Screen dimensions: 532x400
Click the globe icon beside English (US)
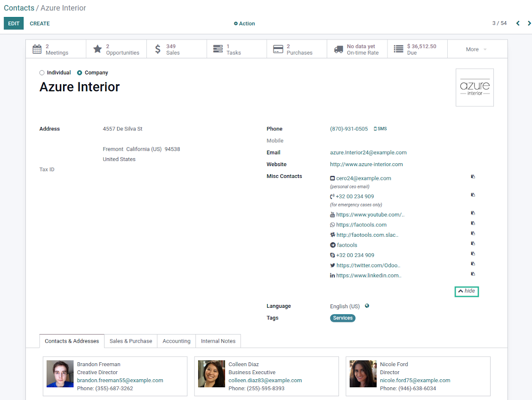[367, 306]
